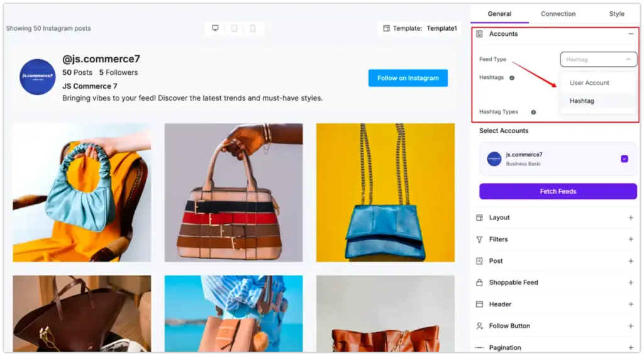Click the Filters funnel icon
The height and width of the screenshot is (356, 644).
479,240
